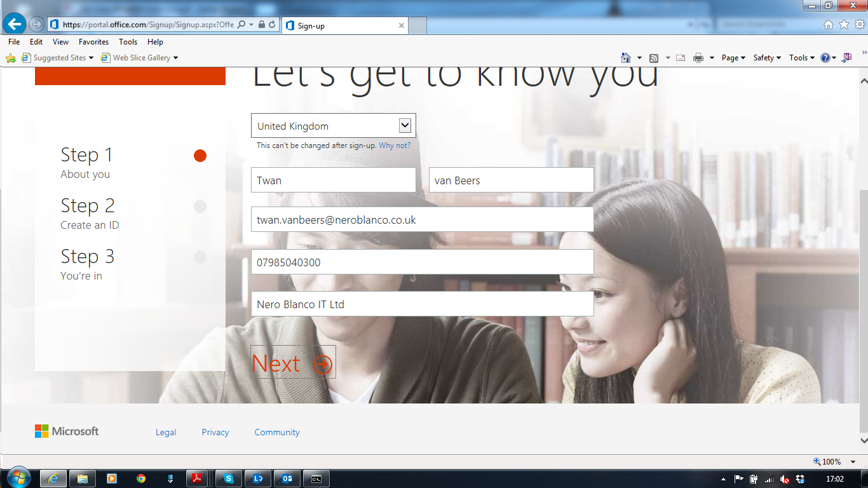Open Lync from the taskbar
The height and width of the screenshot is (488, 868).
(258, 478)
